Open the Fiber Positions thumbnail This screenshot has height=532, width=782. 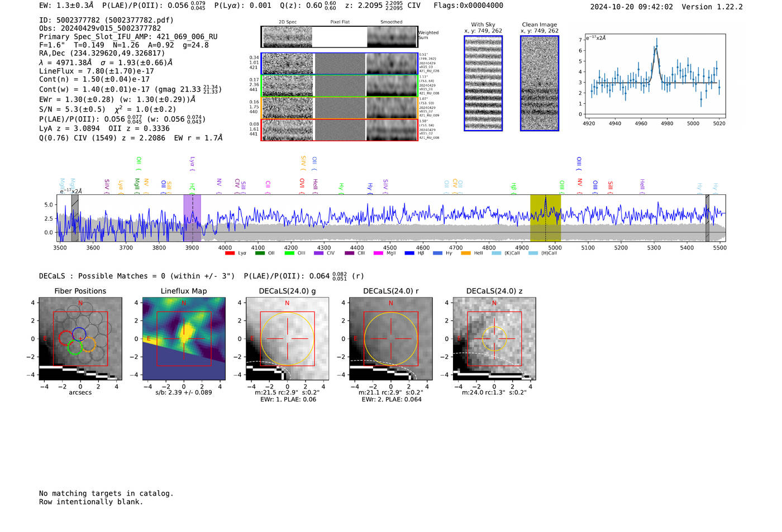point(80,339)
